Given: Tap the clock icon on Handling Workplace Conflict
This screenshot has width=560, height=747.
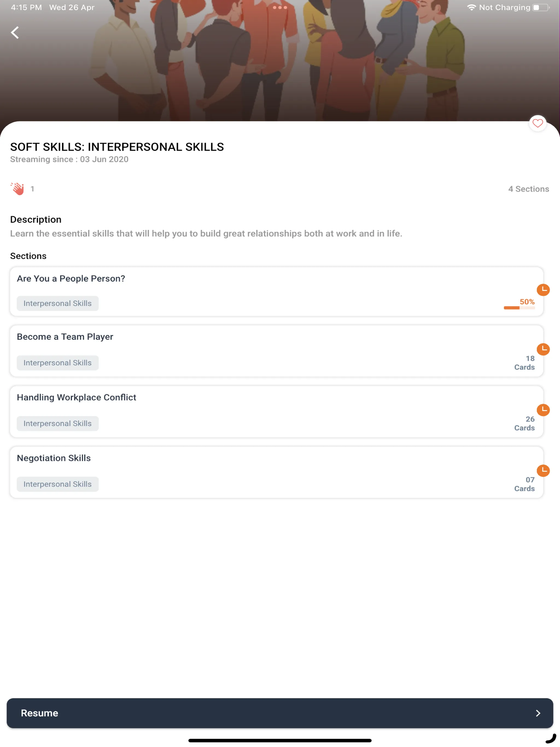Looking at the screenshot, I should 542,409.
